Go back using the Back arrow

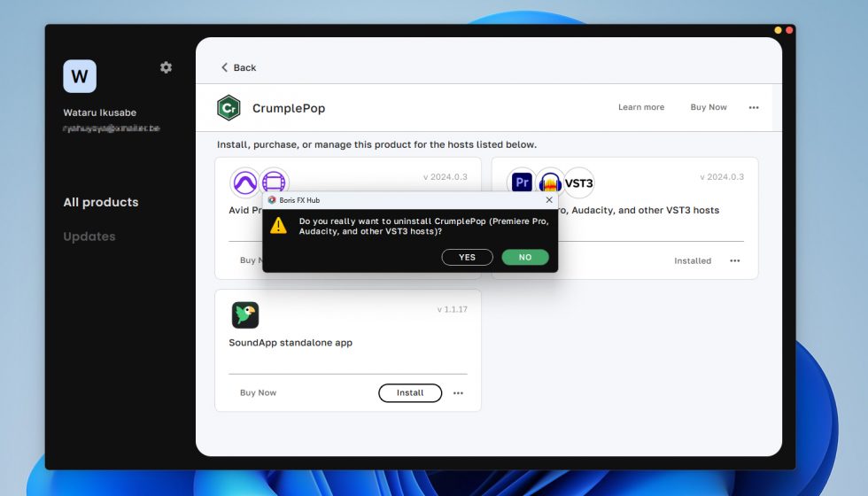click(238, 67)
